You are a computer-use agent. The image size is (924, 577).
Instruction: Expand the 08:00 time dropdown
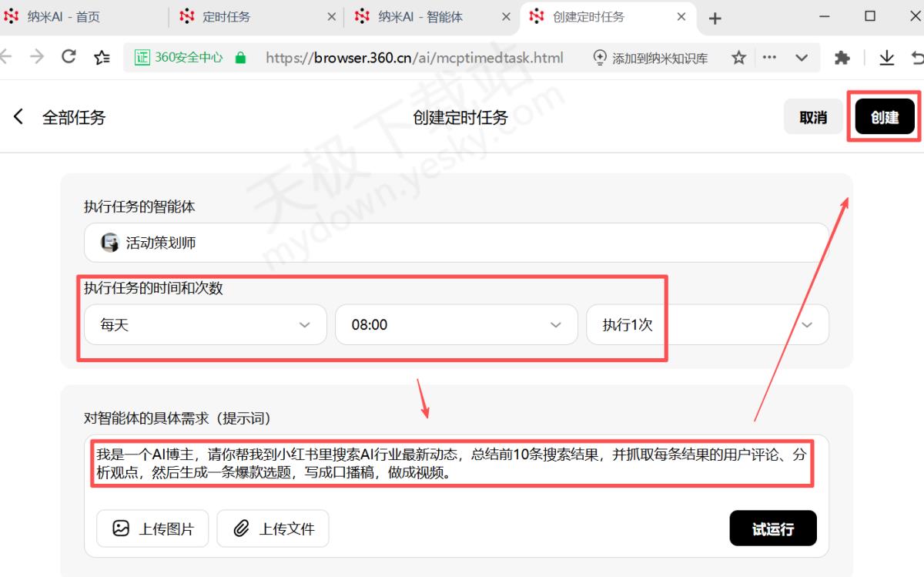(456, 325)
